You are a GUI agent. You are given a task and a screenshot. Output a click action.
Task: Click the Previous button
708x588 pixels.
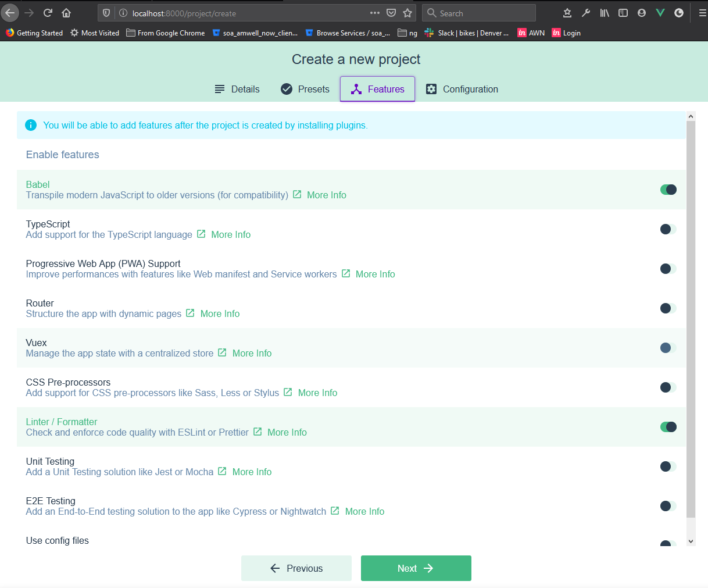coord(296,568)
